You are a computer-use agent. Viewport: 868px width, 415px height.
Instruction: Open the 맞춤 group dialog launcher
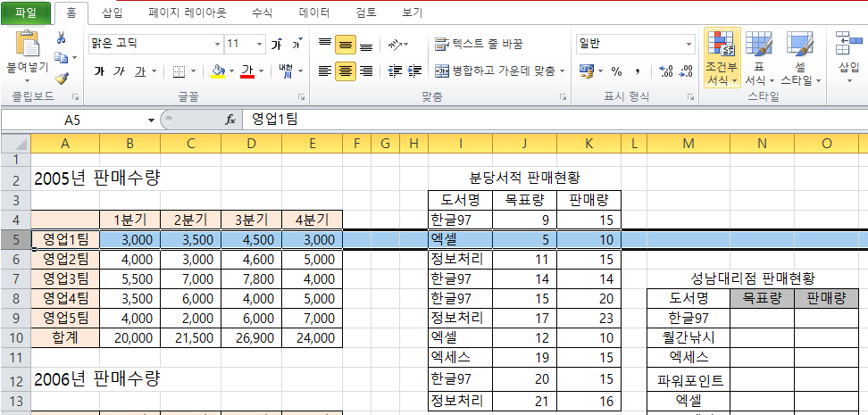point(563,97)
